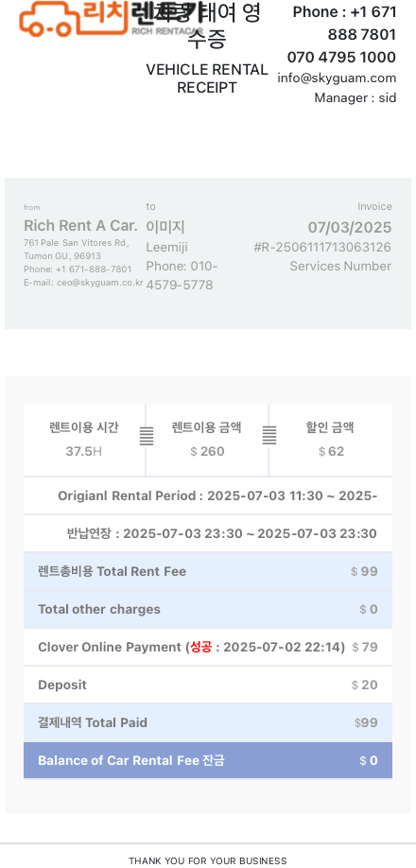Tap the 070 4795 1000 phone number
Viewport: 416px width, 868px height.
pos(341,57)
